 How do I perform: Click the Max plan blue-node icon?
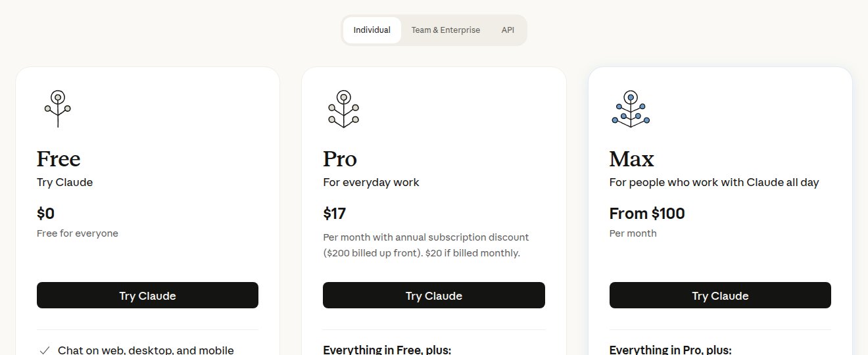point(631,108)
